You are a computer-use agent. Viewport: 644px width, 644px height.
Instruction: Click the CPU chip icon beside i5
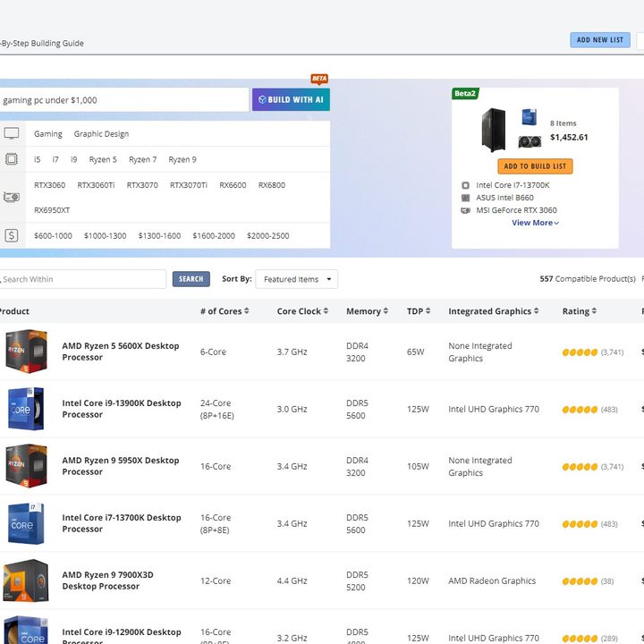12,159
